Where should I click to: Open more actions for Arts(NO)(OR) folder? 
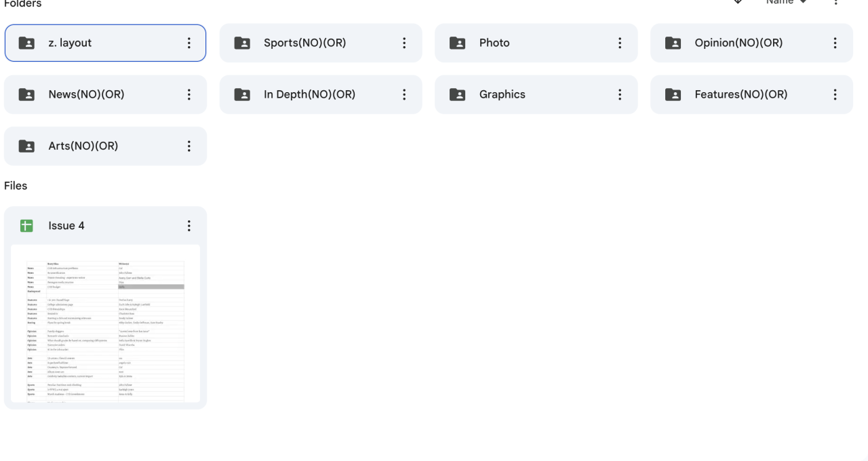pos(189,146)
